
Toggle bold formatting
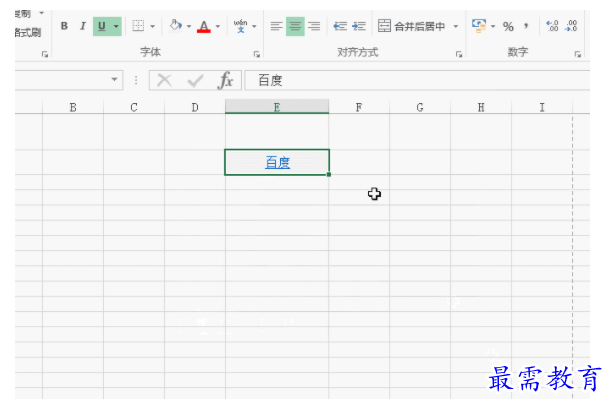[64, 26]
